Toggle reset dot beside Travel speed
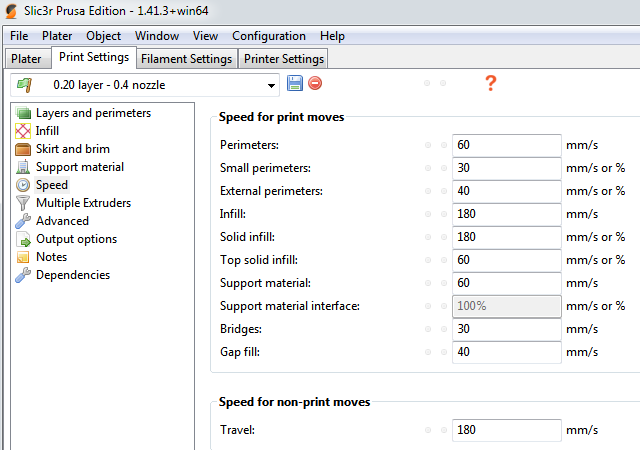This screenshot has width=640, height=450. 443,431
